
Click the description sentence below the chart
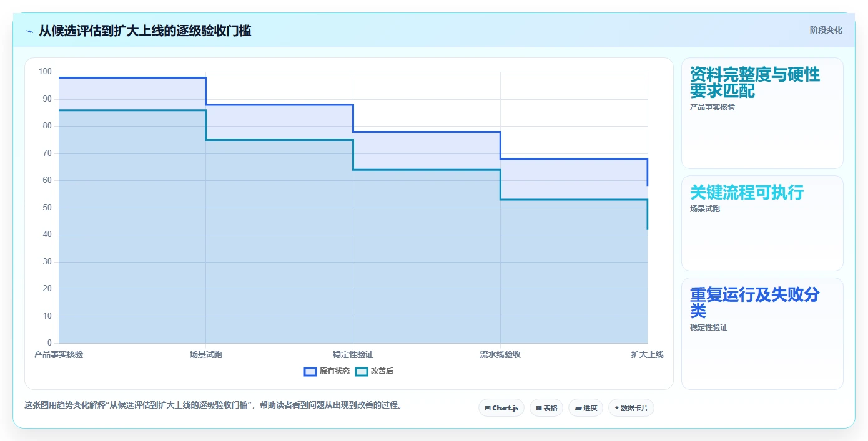(x=213, y=405)
